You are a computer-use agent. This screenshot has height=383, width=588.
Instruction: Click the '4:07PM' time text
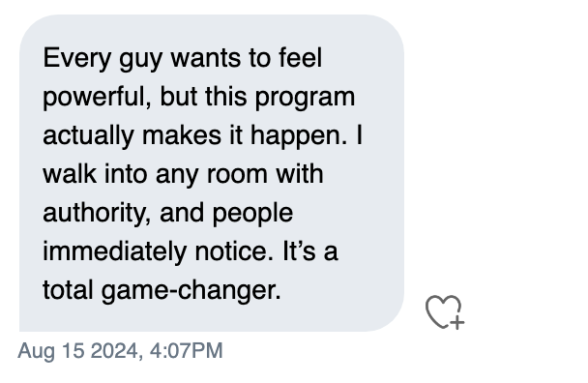(186, 351)
